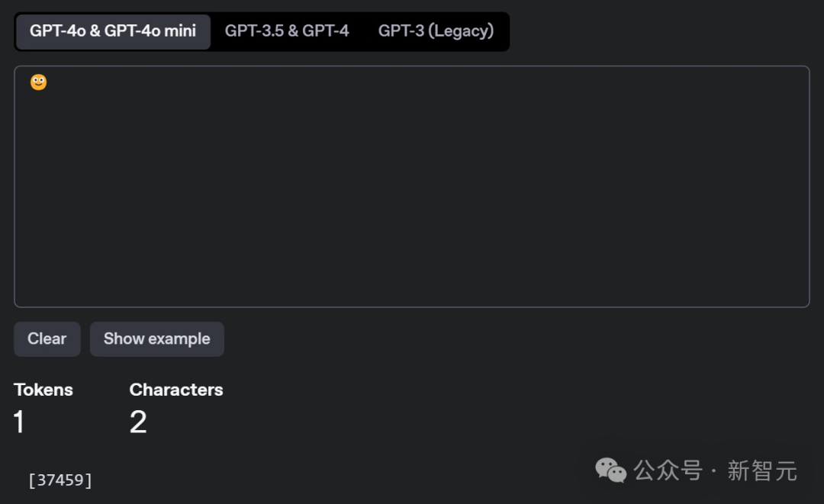Click the Show example button
Viewport: 824px width, 504px height.
157,339
